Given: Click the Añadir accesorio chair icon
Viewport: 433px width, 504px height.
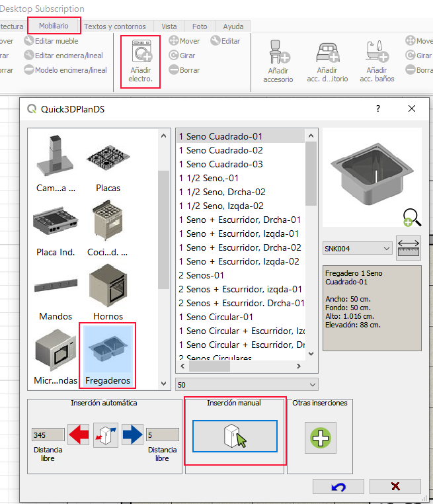Looking at the screenshot, I should coord(278,53).
